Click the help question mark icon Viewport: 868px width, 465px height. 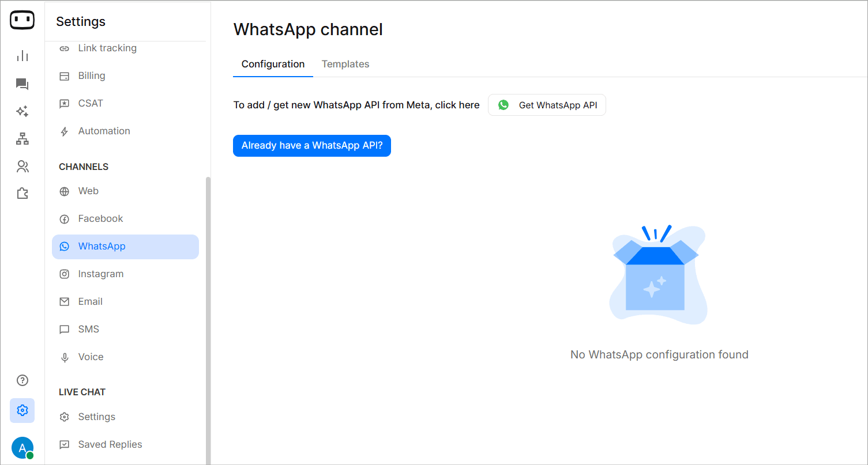point(22,380)
